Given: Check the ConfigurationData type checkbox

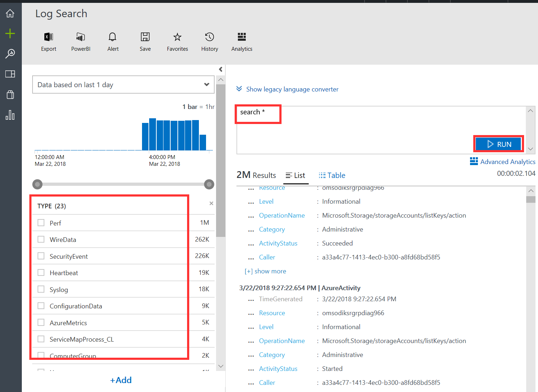Looking at the screenshot, I should [41, 306].
